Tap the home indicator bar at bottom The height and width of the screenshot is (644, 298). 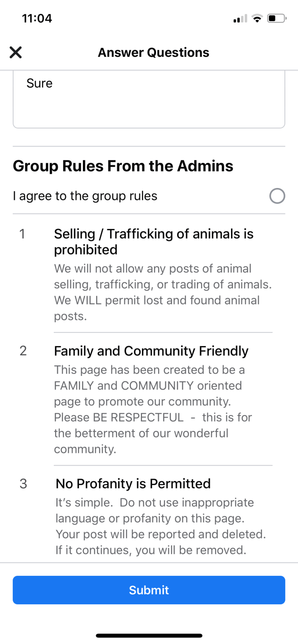coord(149,636)
